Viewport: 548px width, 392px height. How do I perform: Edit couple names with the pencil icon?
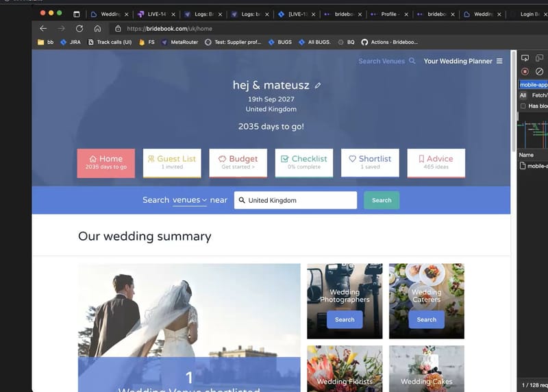coord(318,86)
